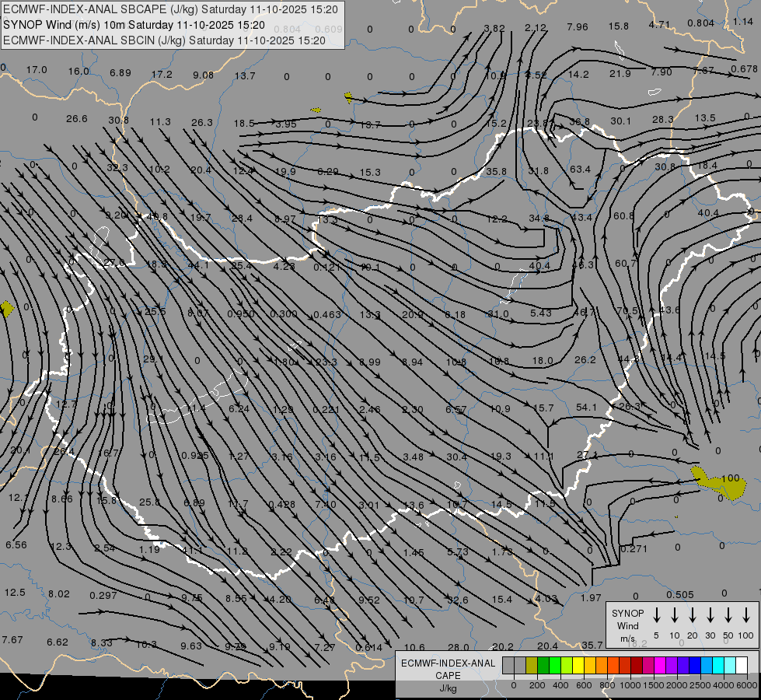Select the SBCAPE title line in header
The width and height of the screenshot is (761, 700).
(170, 9)
